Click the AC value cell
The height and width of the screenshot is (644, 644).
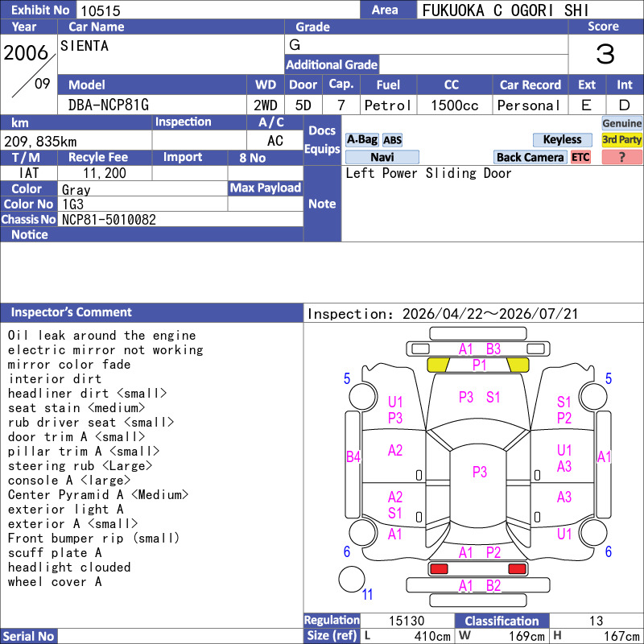(275, 141)
